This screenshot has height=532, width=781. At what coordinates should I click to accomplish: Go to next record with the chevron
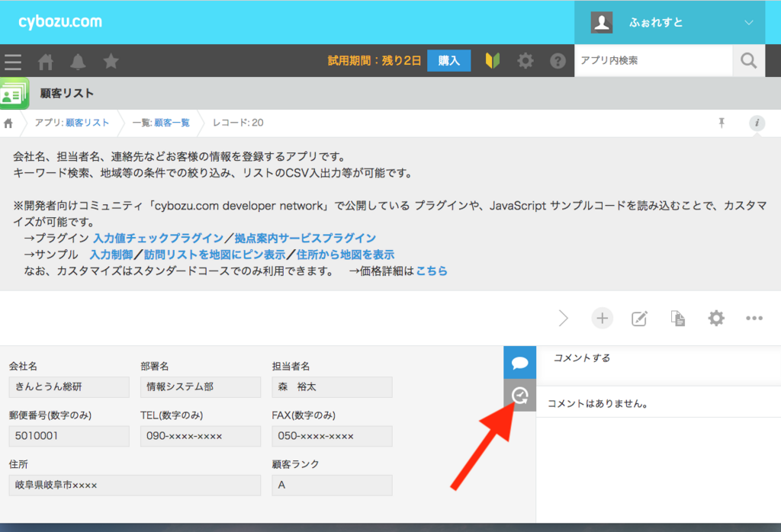click(563, 318)
